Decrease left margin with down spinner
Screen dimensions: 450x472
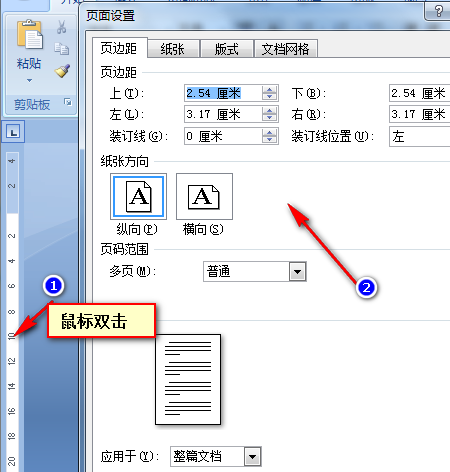click(269, 118)
